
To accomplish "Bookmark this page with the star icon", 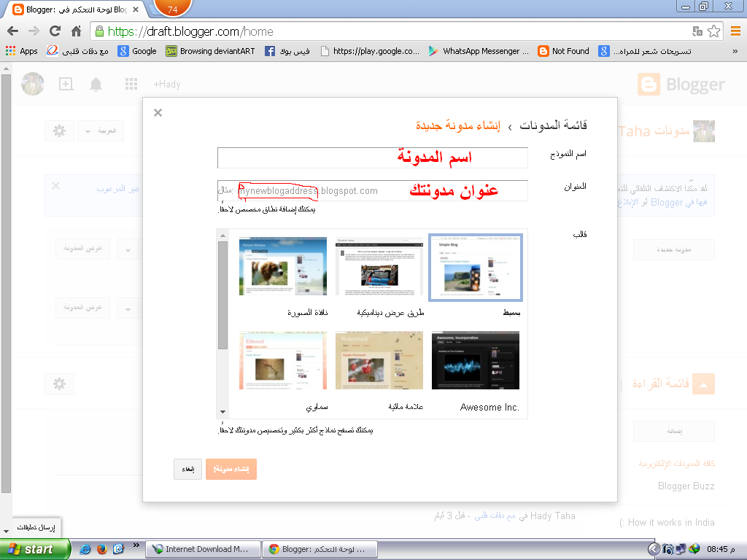I will [713, 31].
